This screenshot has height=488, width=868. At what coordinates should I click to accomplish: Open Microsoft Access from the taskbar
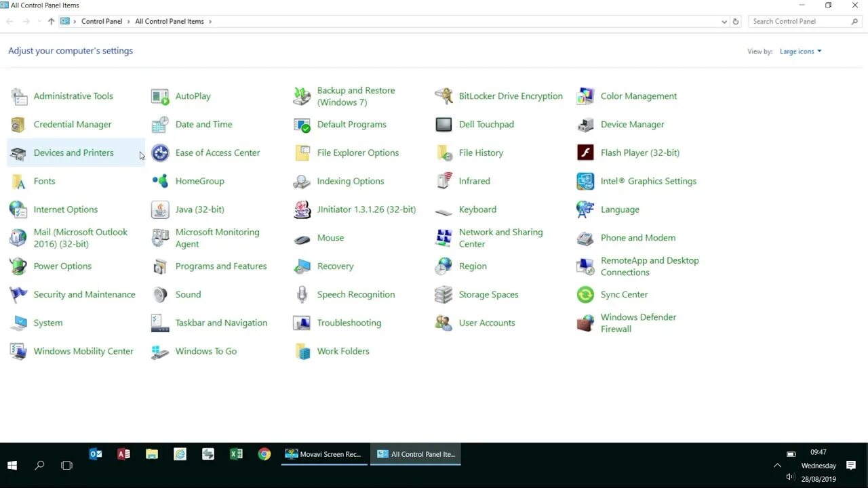(x=123, y=454)
